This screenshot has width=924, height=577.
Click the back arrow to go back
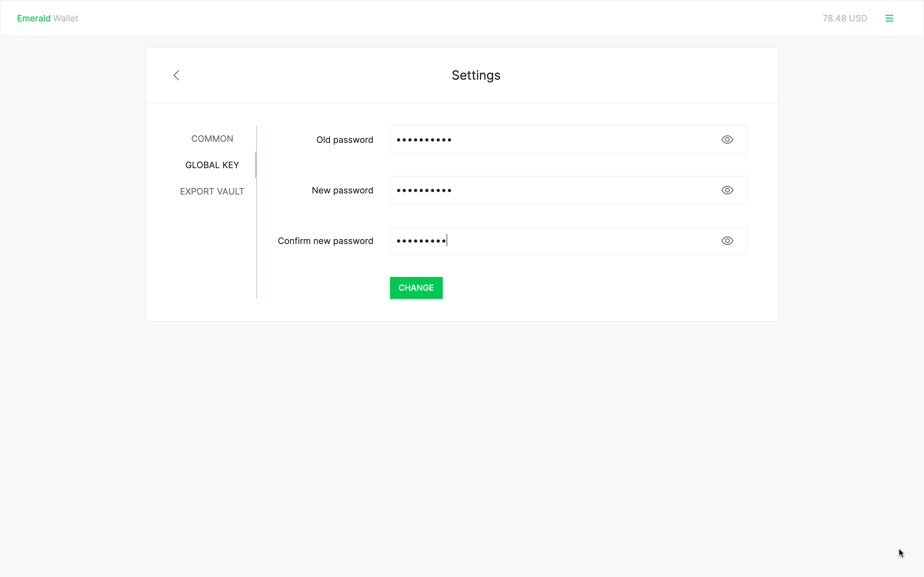point(176,75)
